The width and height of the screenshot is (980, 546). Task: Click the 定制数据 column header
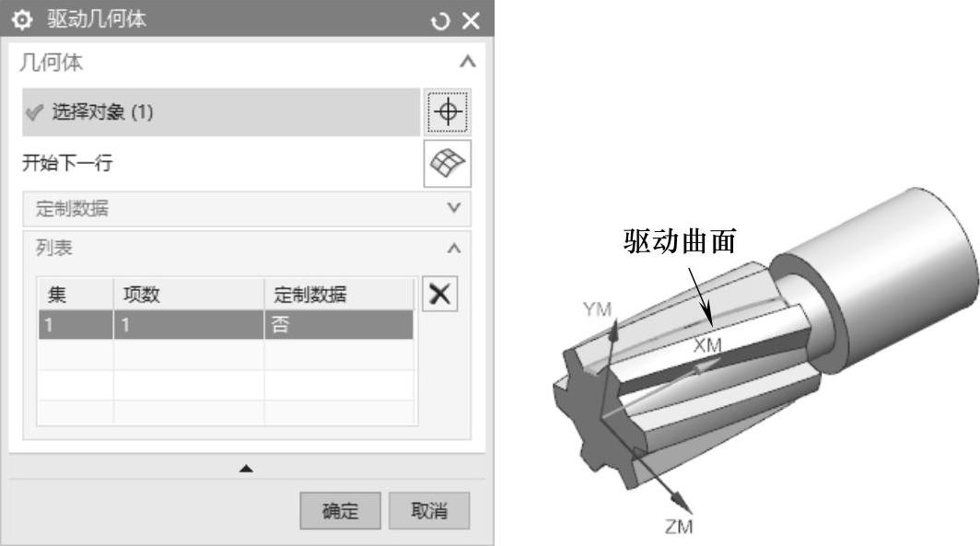tap(339, 295)
